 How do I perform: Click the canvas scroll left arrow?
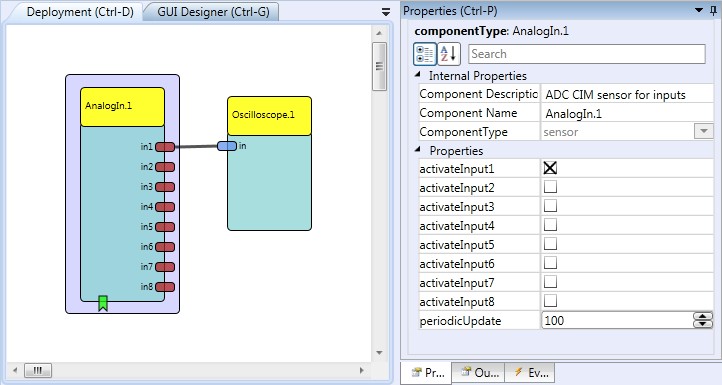[15, 370]
